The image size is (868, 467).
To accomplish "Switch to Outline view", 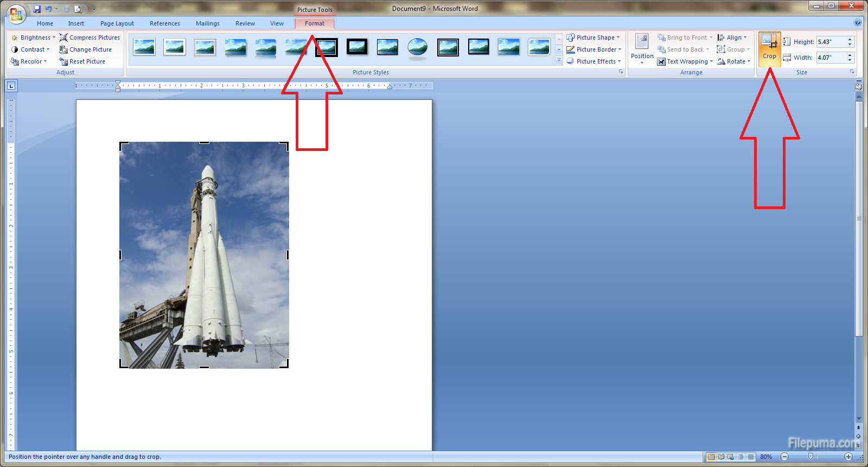I will [x=741, y=457].
